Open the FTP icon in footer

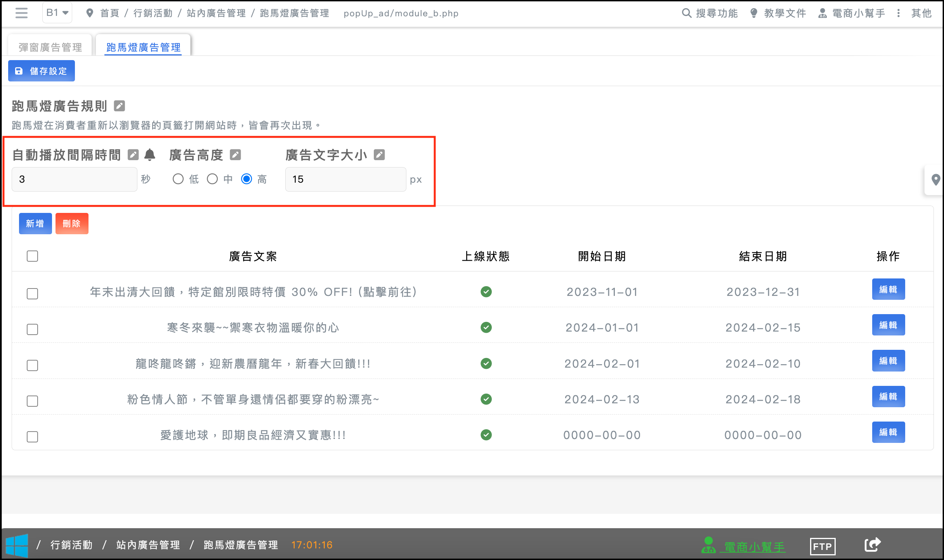click(823, 546)
